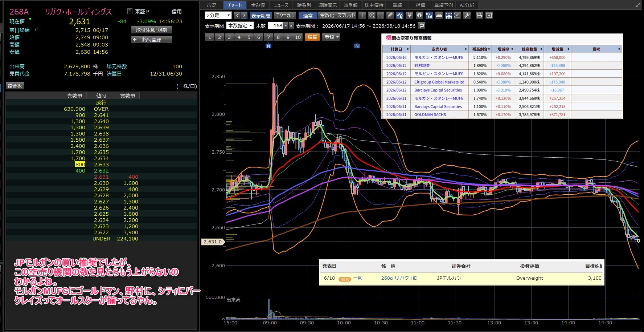The image size is (644, 332).
Task: Click the area chart icon
Action: coord(439,15)
